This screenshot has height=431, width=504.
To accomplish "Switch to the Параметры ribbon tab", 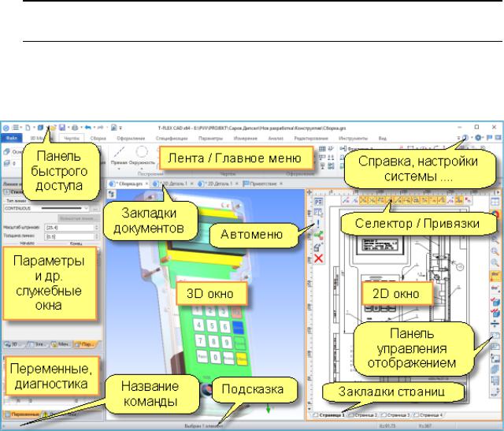I will pyautogui.click(x=210, y=139).
